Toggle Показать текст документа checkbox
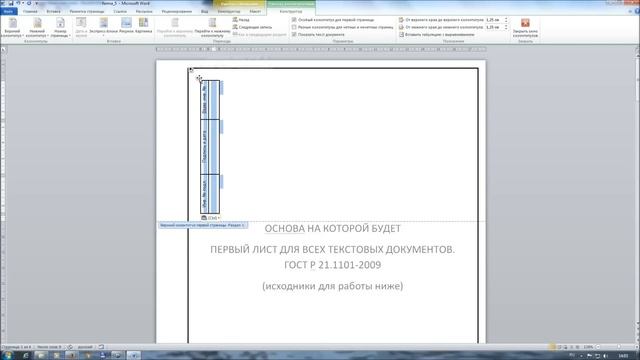Image resolution: width=640 pixels, height=360 pixels. pos(294,34)
